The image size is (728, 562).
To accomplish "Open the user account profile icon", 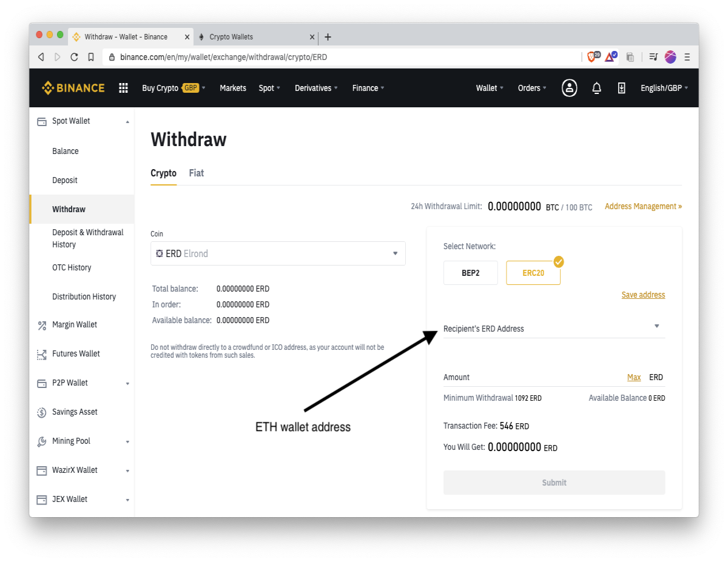I will (569, 88).
